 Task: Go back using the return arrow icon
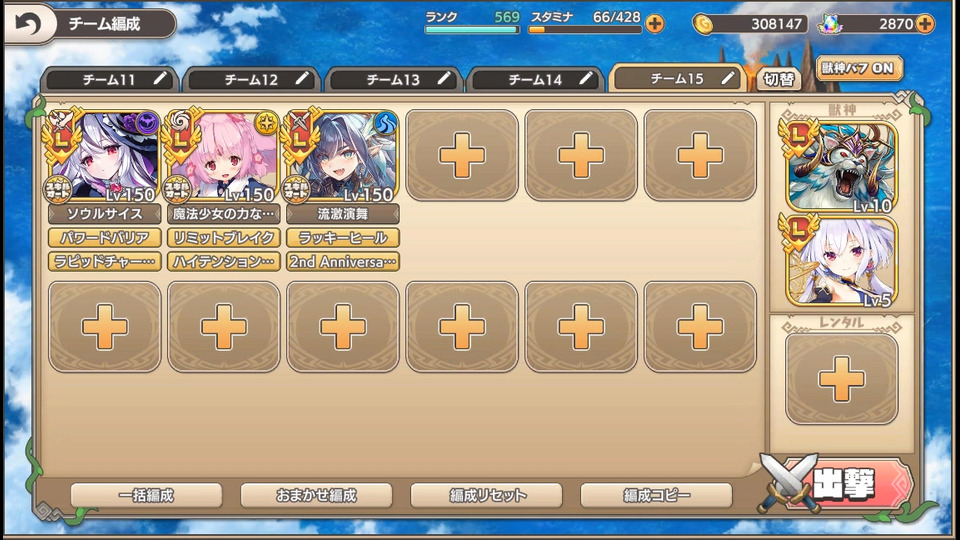coord(27,24)
